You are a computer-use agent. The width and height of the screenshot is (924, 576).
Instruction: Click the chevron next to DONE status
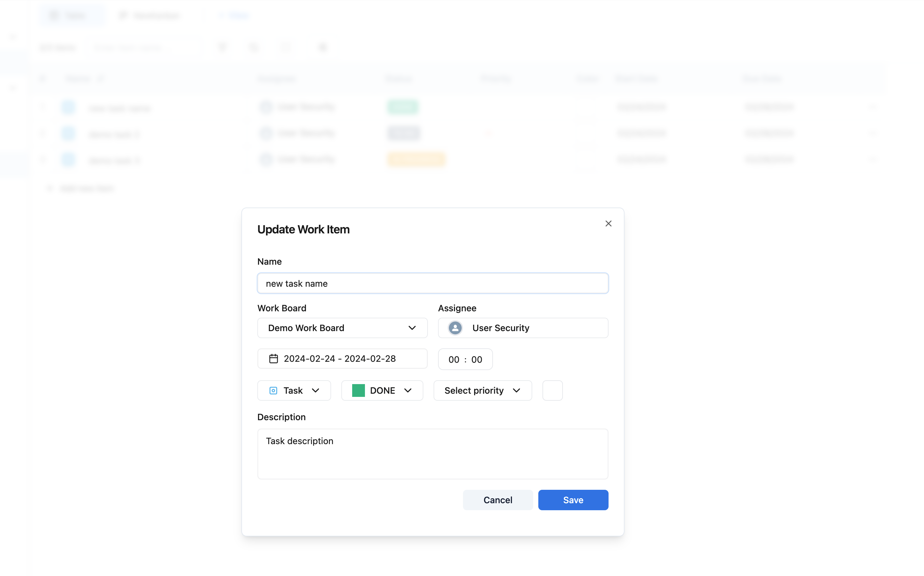tap(408, 390)
